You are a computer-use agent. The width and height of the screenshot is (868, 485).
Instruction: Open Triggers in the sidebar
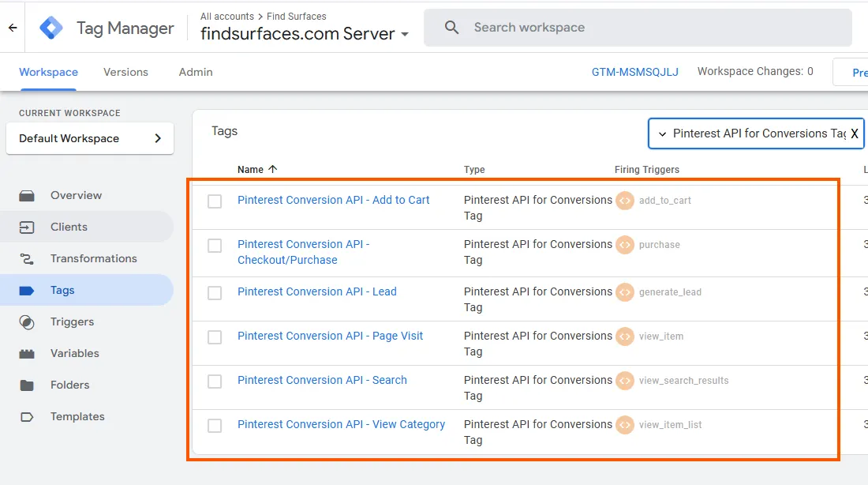(x=88, y=322)
